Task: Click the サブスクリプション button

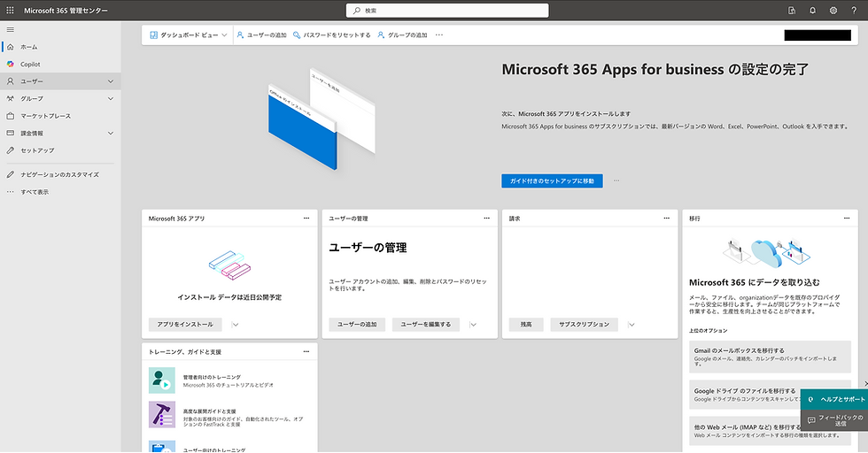Action: tap(584, 325)
